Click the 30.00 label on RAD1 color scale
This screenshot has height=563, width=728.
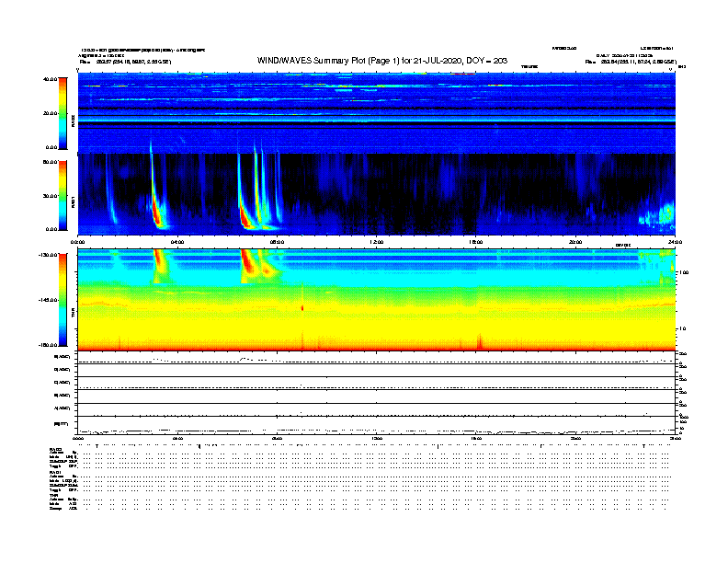(x=50, y=196)
